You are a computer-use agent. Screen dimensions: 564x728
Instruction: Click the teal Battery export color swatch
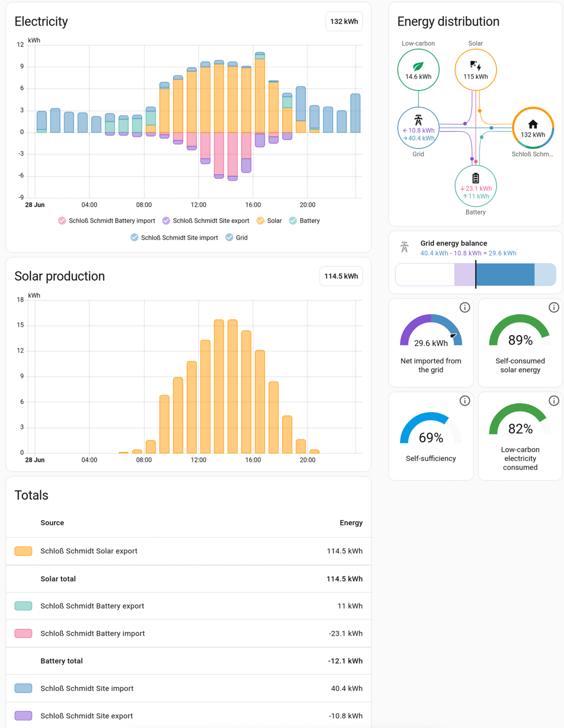[23, 606]
